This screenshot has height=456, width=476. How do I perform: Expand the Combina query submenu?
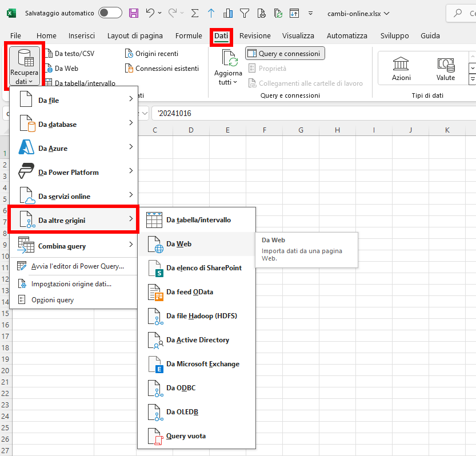(74, 246)
